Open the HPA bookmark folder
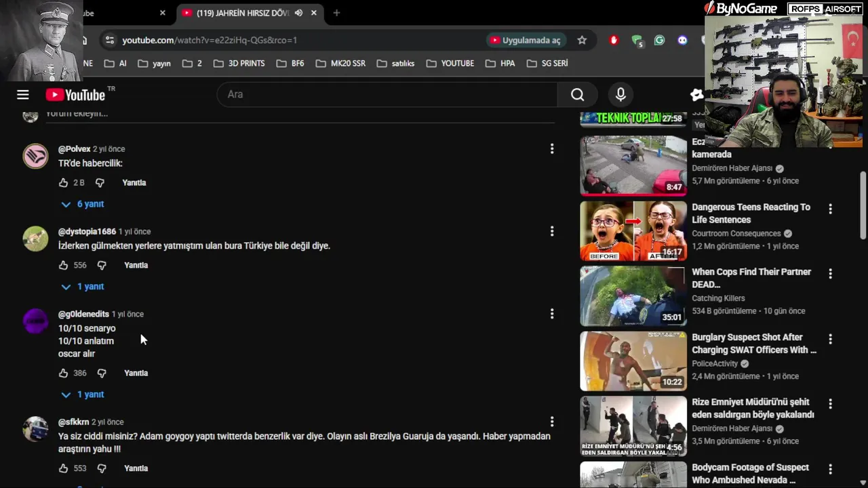868x488 pixels. click(x=500, y=63)
